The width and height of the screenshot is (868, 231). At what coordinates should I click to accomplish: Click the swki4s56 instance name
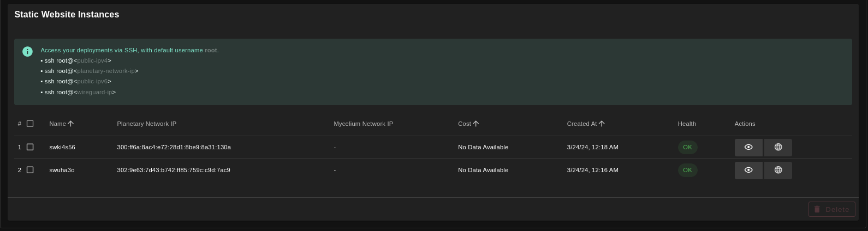point(62,147)
